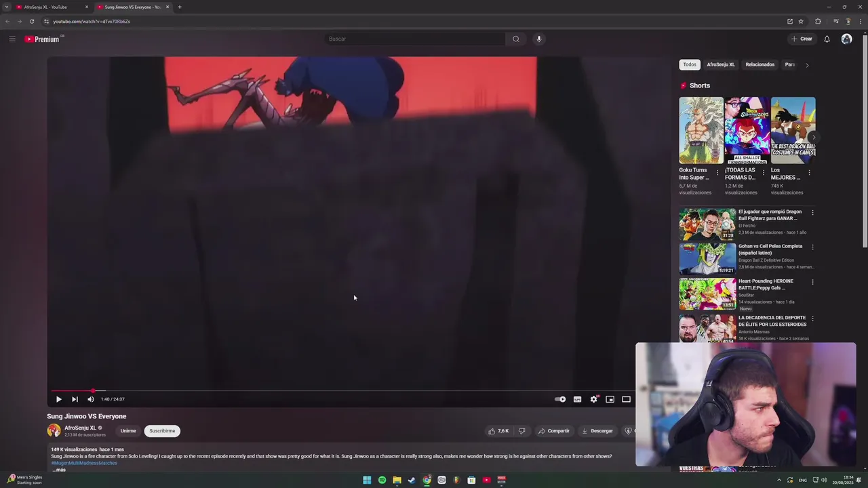Dislike the video
Image resolution: width=868 pixels, height=488 pixels.
[521, 430]
